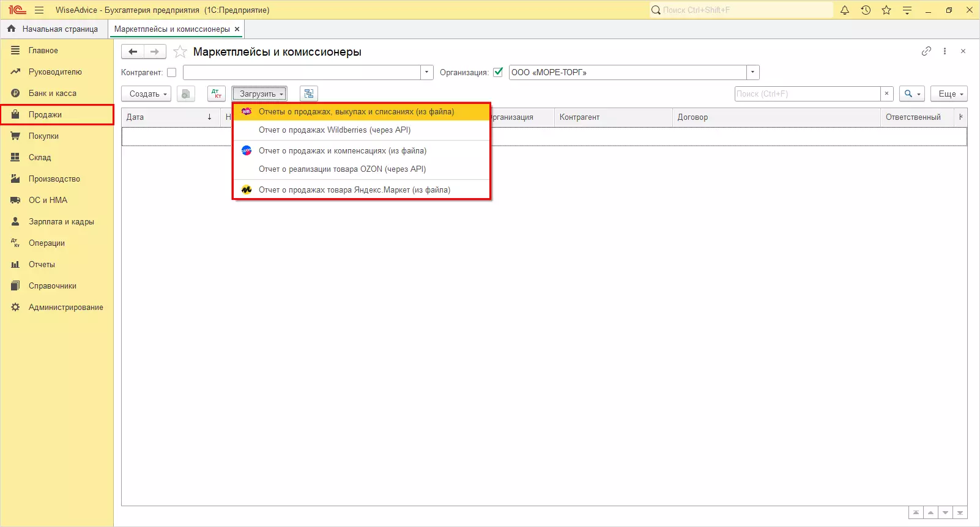This screenshot has width=980, height=527.
Task: Open the Отчеты section
Action: pyautogui.click(x=57, y=264)
